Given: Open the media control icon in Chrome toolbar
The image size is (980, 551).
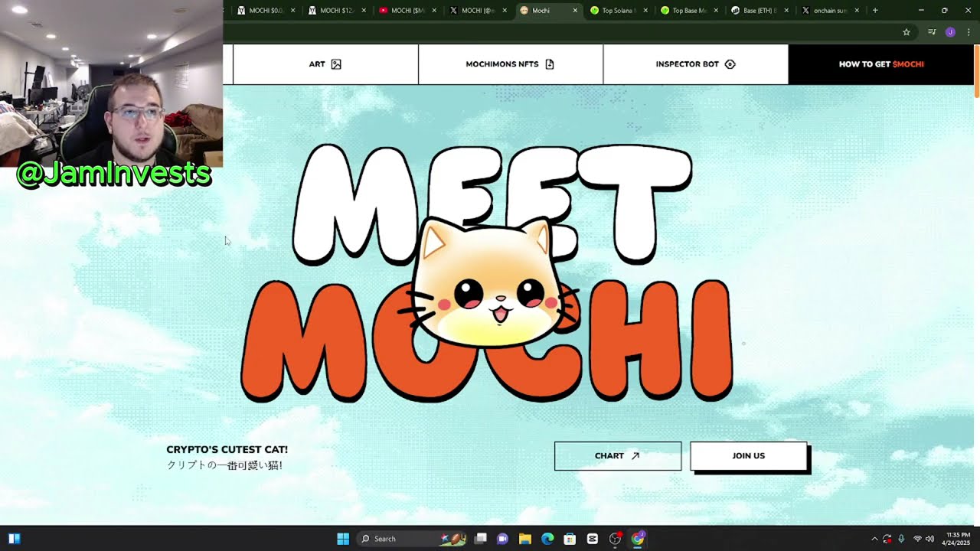Looking at the screenshot, I should [932, 32].
